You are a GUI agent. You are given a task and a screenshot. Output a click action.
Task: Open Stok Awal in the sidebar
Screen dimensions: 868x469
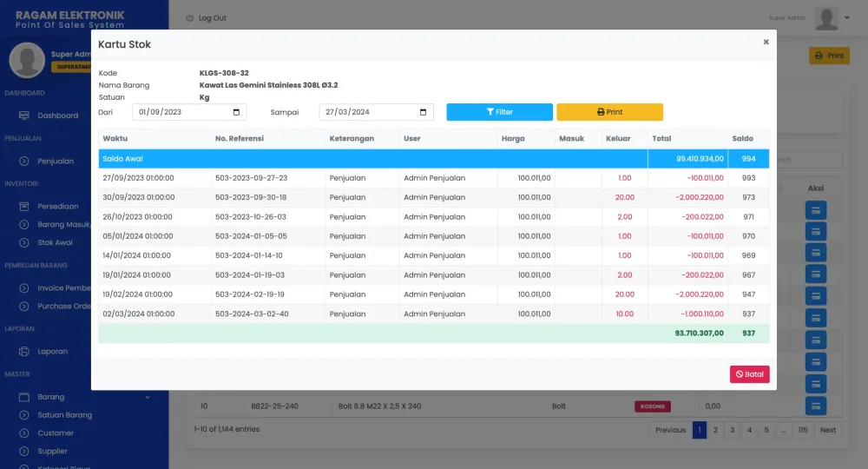(x=55, y=242)
